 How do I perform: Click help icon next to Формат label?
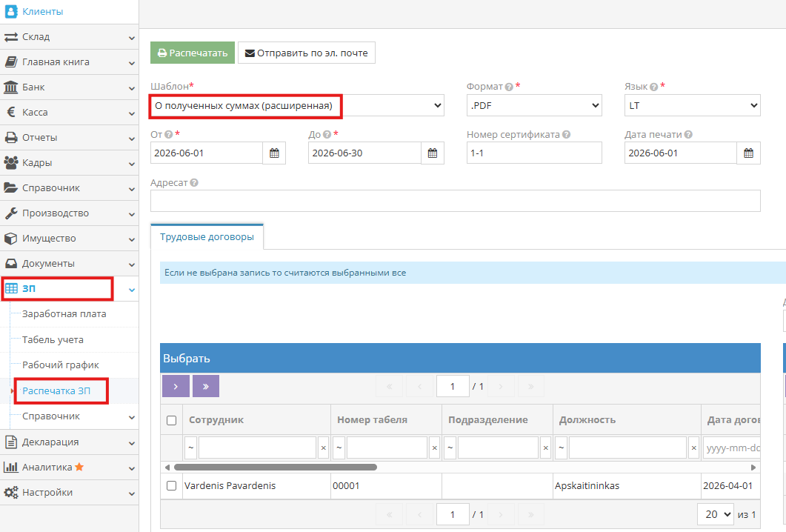click(509, 87)
